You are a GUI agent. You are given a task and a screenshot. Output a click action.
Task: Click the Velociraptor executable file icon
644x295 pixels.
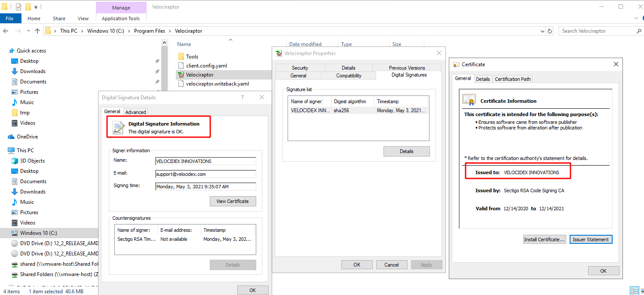pos(181,75)
